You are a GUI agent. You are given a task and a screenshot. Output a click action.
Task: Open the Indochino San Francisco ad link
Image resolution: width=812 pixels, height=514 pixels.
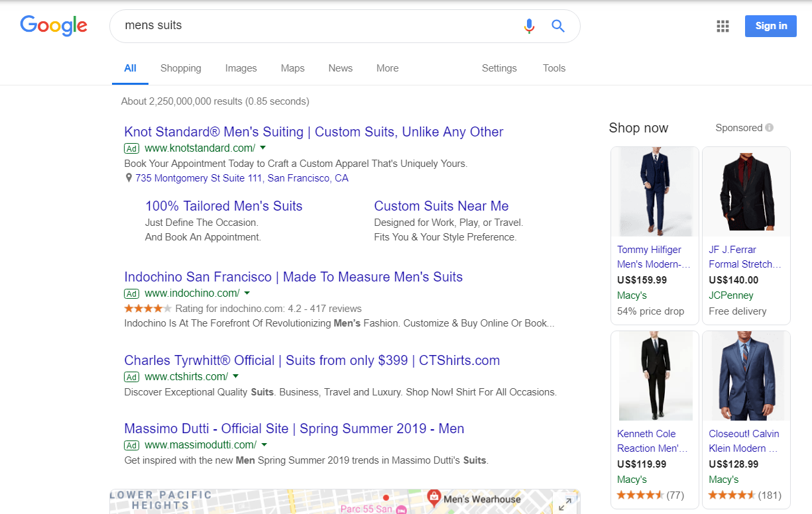click(294, 277)
